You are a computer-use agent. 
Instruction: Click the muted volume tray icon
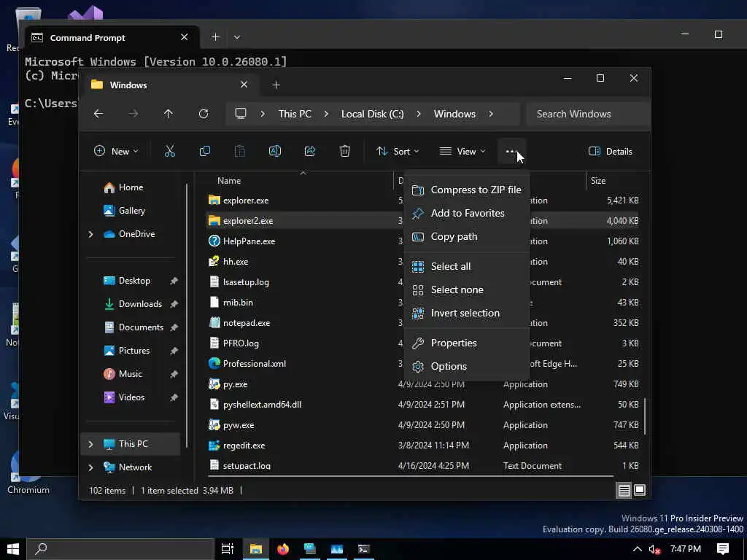(x=654, y=549)
